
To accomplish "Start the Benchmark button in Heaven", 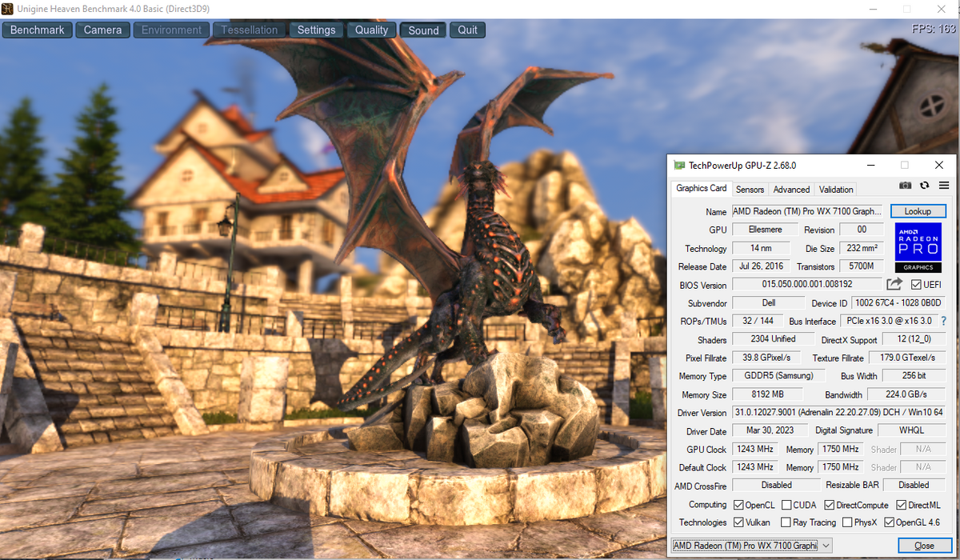I will click(x=38, y=30).
